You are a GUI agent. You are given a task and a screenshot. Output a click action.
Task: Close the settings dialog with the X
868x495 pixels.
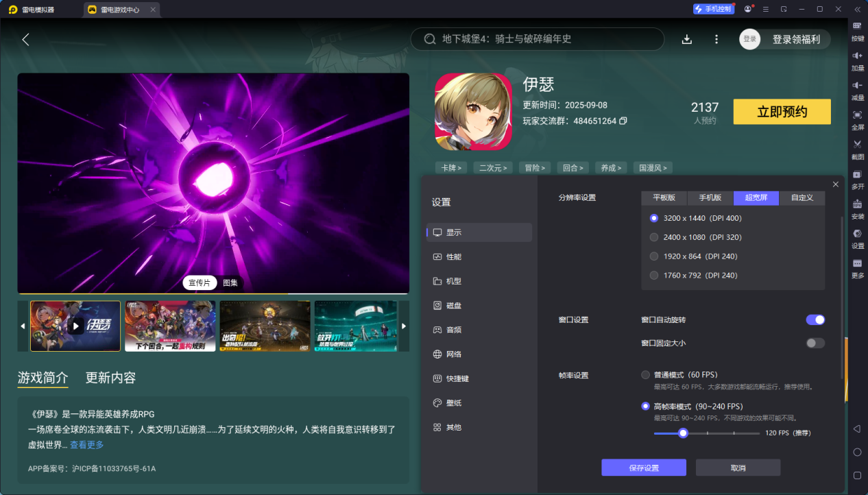(x=835, y=184)
